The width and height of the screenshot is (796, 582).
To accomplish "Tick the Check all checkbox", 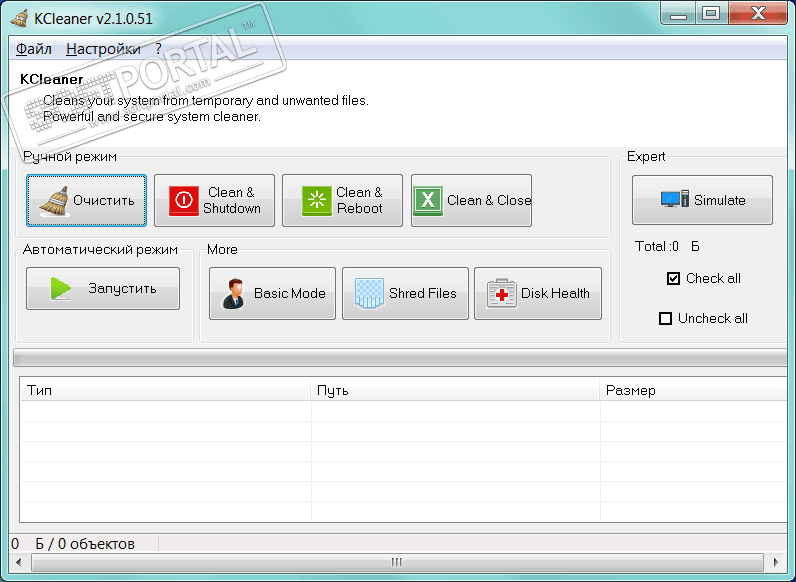I will tap(673, 278).
